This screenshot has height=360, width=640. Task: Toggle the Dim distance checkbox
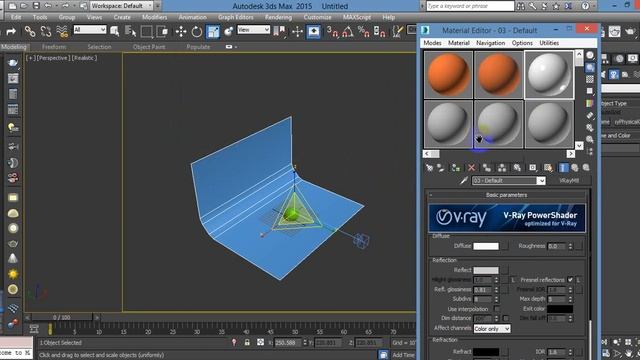[x=506, y=318]
